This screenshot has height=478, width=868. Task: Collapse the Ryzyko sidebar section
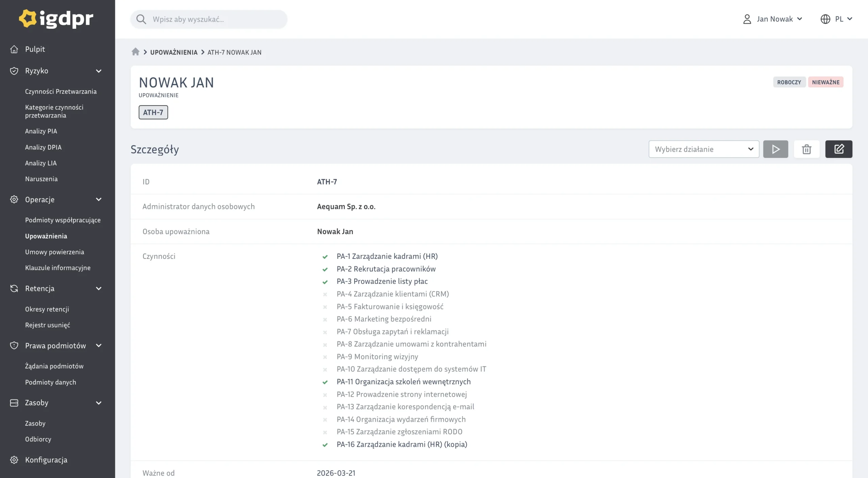click(x=99, y=71)
